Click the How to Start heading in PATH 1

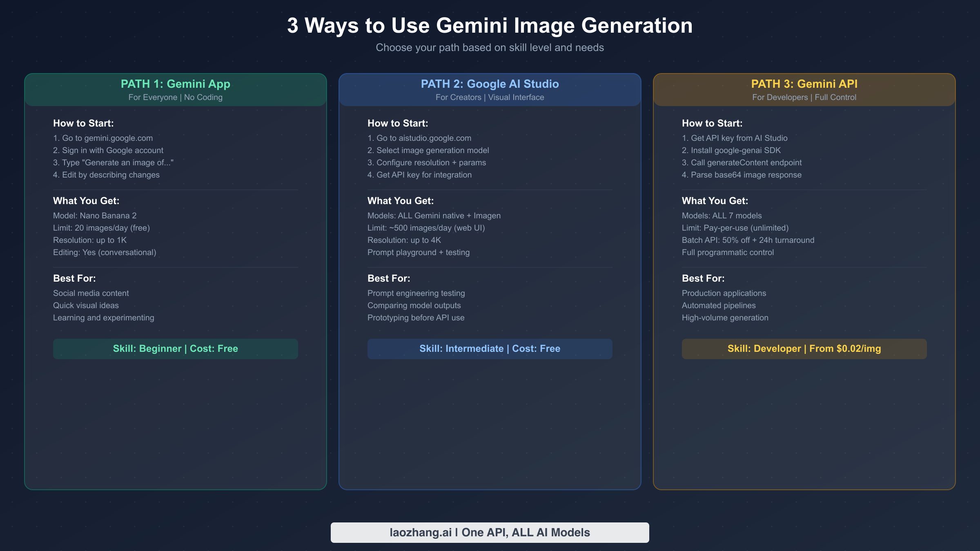point(84,123)
